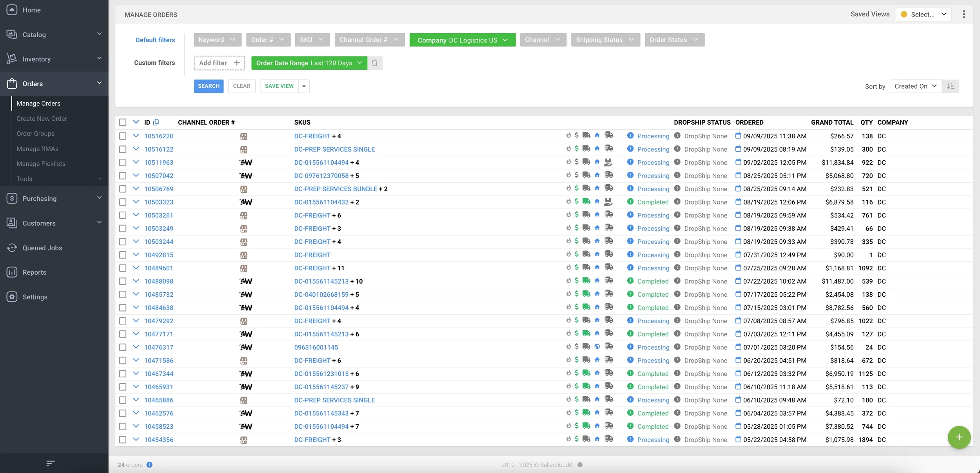Click the sort direction icon beside Created On
This screenshot has height=473, width=980.
click(x=951, y=86)
